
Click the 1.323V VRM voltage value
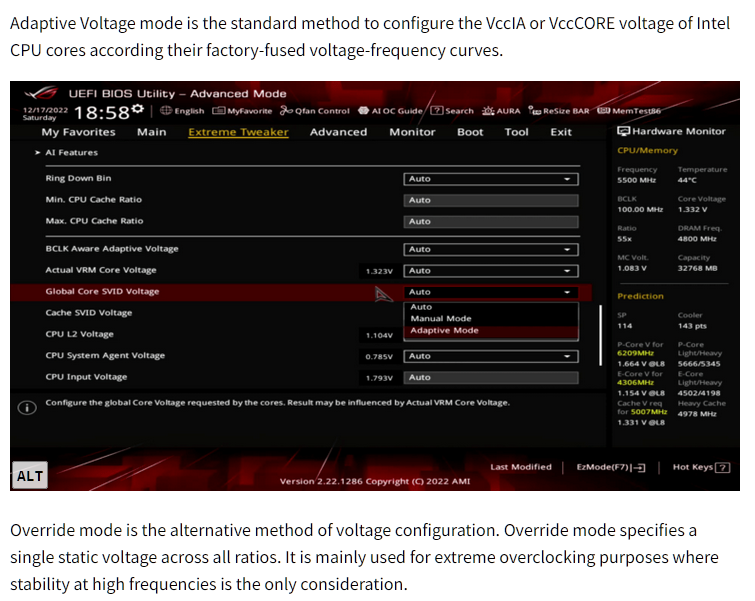(379, 271)
